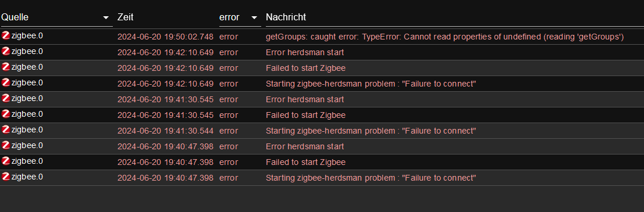
Task: Click zigbee icon at 19:41:30.545 Failed to start Zigbee
Action: (x=6, y=114)
